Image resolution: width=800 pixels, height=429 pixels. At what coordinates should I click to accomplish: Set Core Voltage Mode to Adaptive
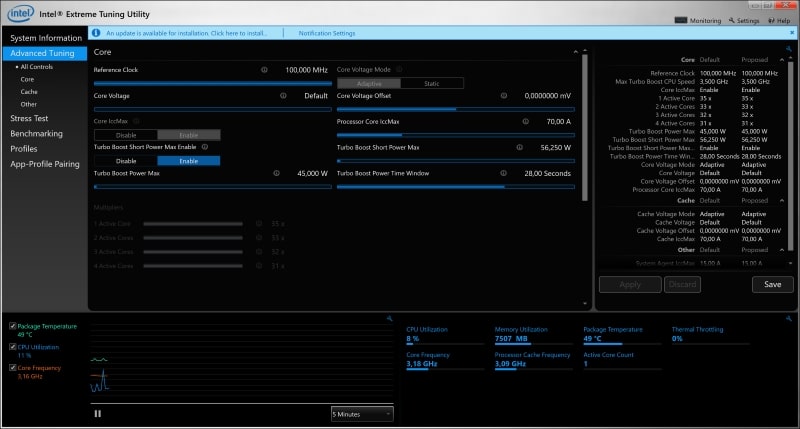pos(369,83)
